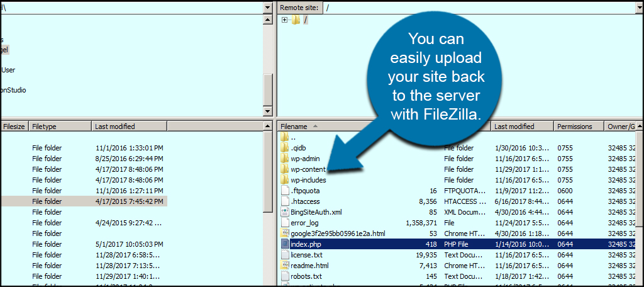
Task: Select the 'onStudio' item in local tree
Action: pyautogui.click(x=13, y=90)
